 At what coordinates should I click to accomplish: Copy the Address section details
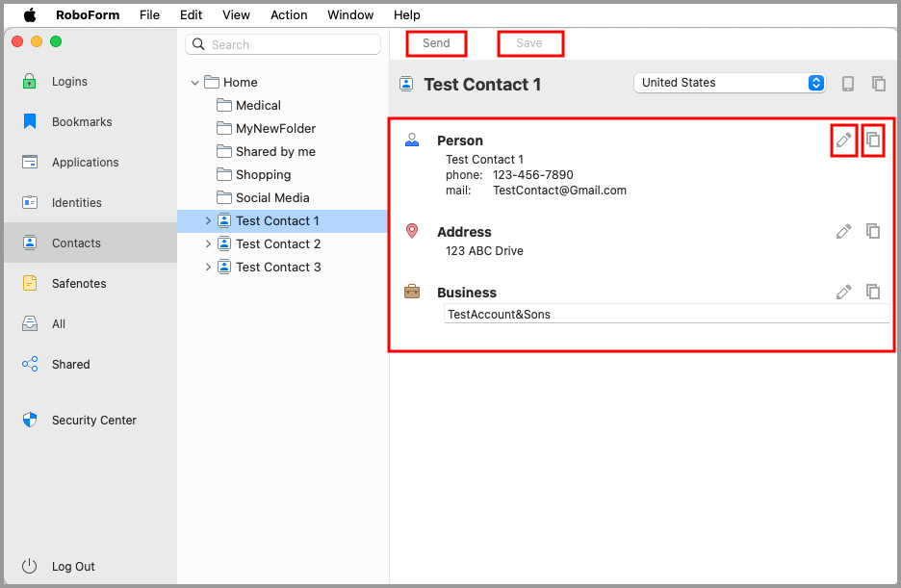coord(873,231)
